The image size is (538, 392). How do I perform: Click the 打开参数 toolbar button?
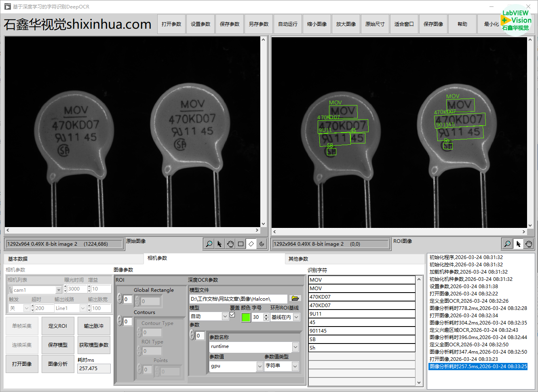pyautogui.click(x=171, y=24)
